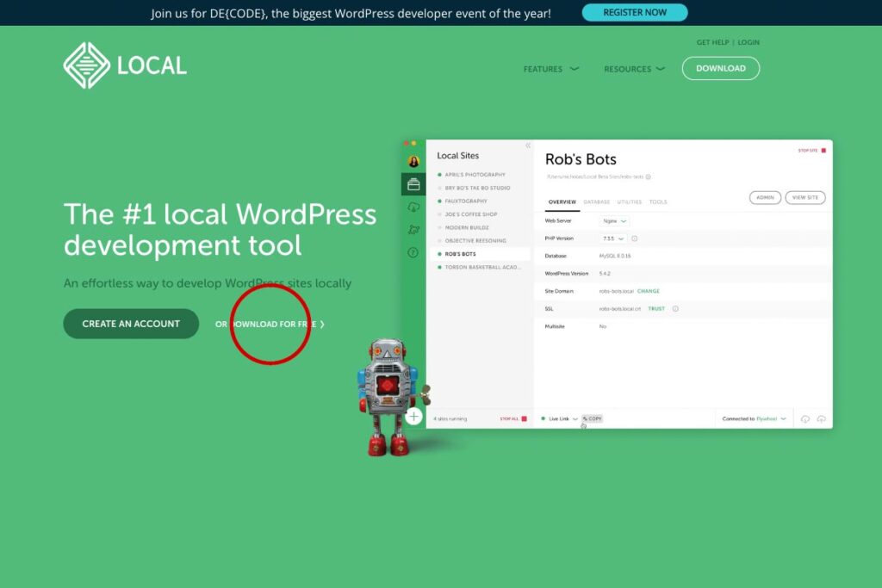Click the Local logo in the header
The image size is (882, 588).
[x=125, y=65]
